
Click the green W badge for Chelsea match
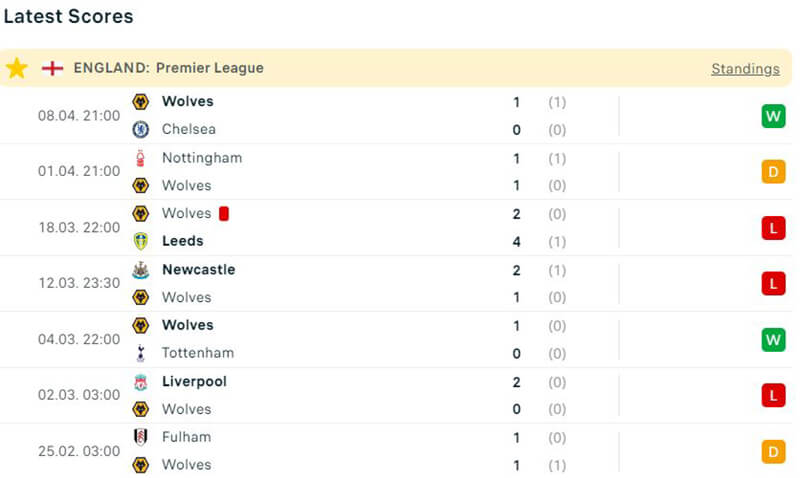point(773,116)
